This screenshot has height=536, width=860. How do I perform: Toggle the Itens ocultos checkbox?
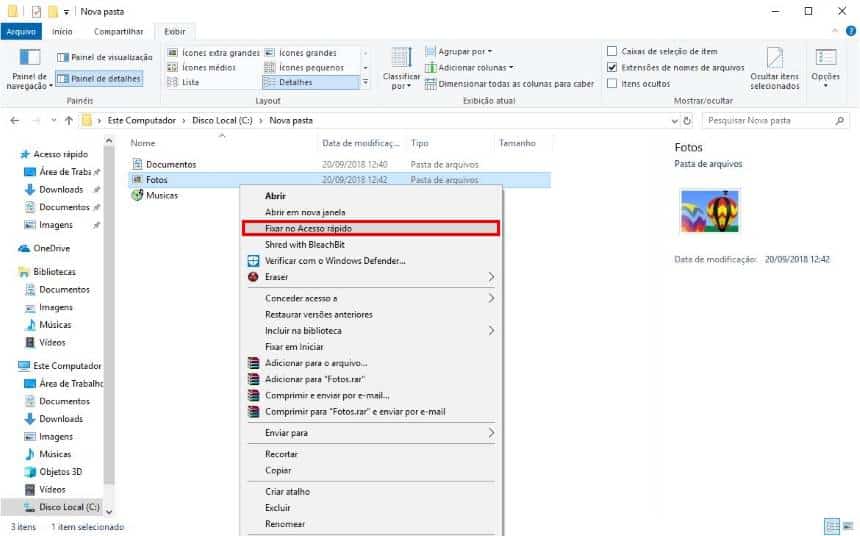click(612, 83)
